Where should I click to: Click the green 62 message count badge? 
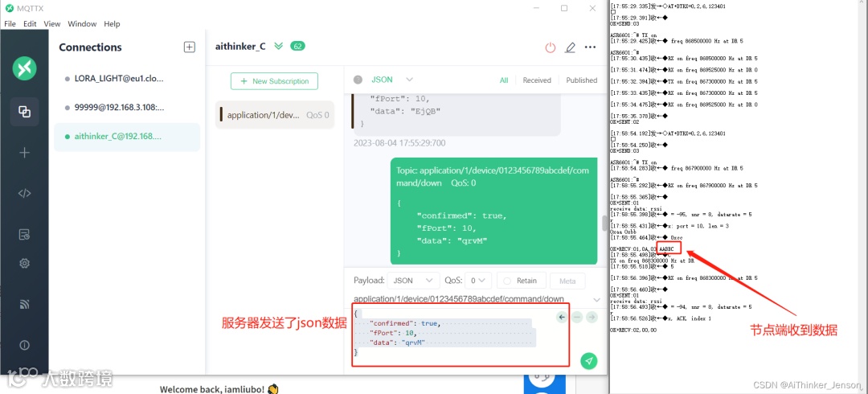298,46
